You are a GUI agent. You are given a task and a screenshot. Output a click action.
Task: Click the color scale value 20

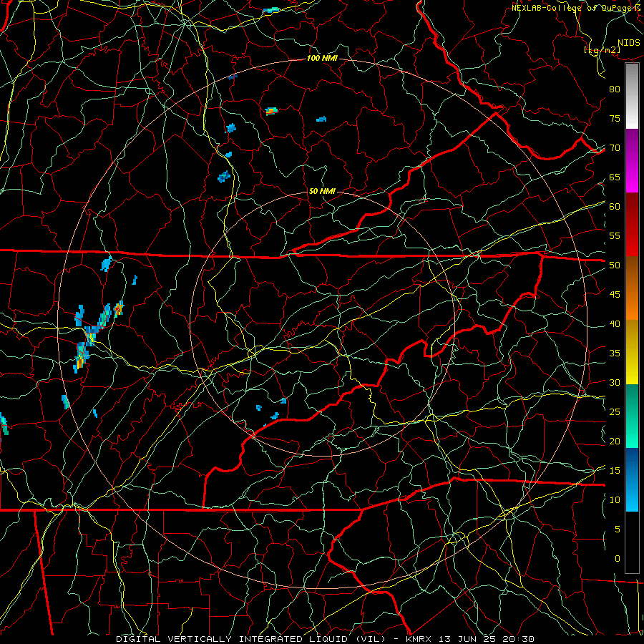click(615, 441)
